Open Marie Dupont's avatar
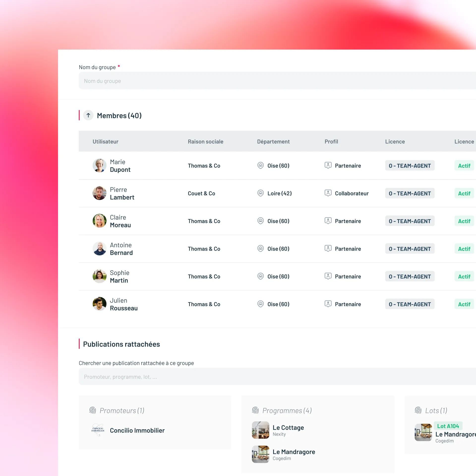The width and height of the screenshot is (476, 476). click(x=99, y=166)
